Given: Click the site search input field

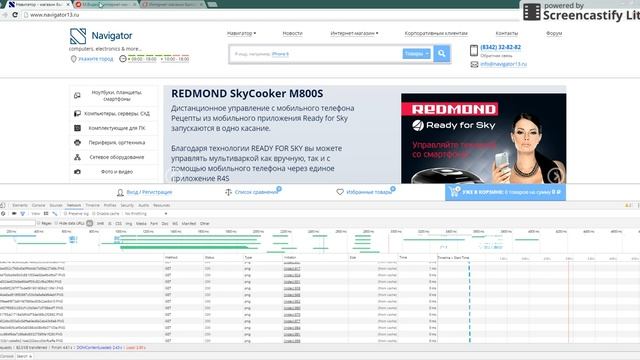Looking at the screenshot, I should click(x=316, y=53).
